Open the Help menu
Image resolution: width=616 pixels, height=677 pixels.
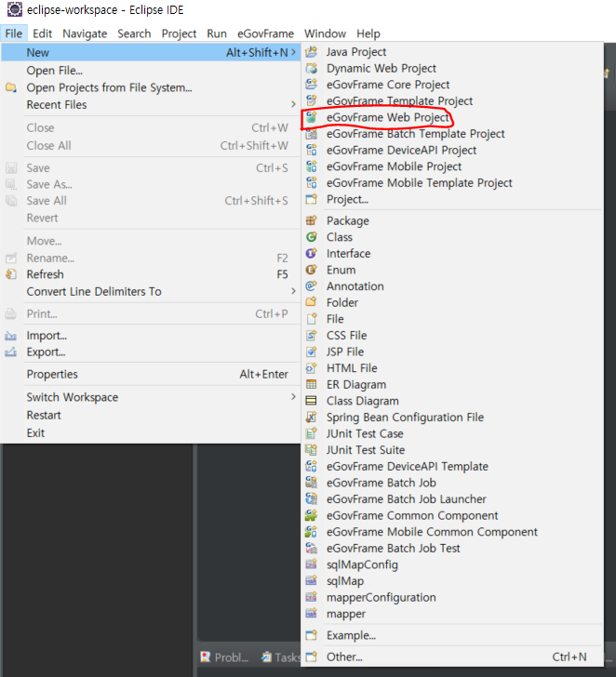click(x=368, y=33)
